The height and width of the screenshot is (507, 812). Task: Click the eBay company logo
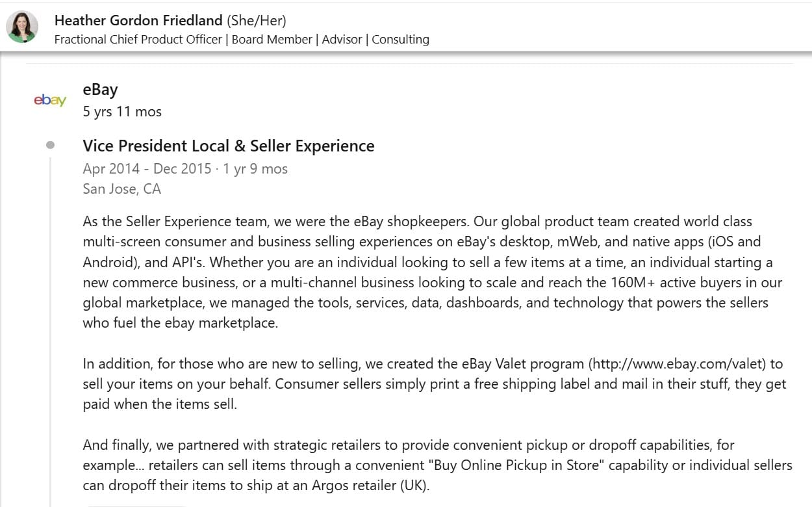(50, 100)
